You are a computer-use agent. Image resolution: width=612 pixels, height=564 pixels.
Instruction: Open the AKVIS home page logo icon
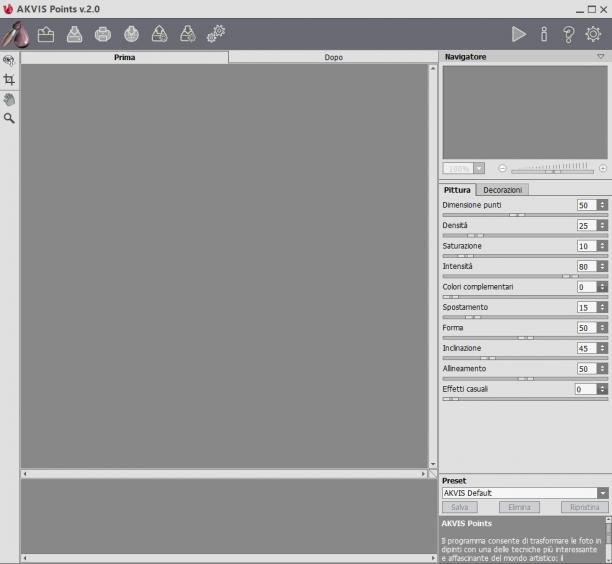coord(16,34)
